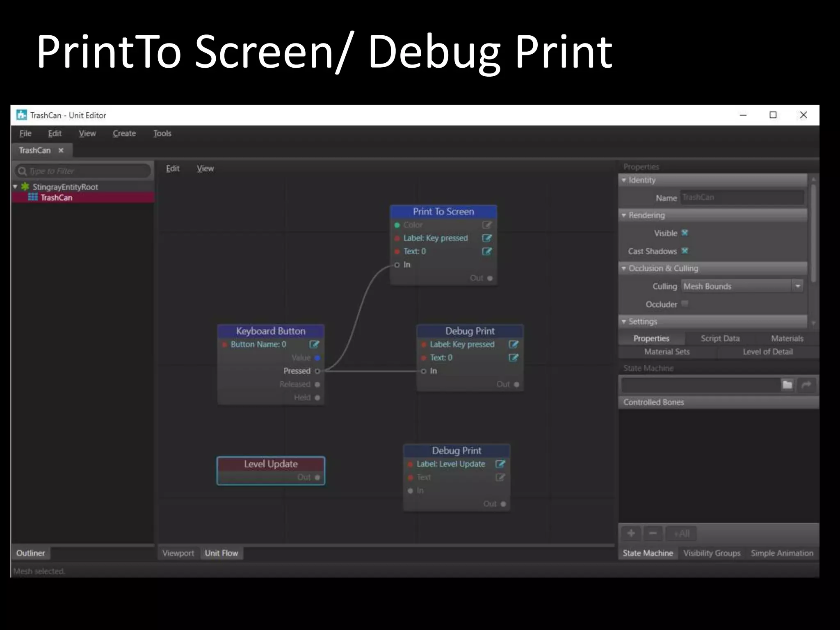This screenshot has height=630, width=840.
Task: Click the Released output port on Keyboard Button
Action: (317, 384)
